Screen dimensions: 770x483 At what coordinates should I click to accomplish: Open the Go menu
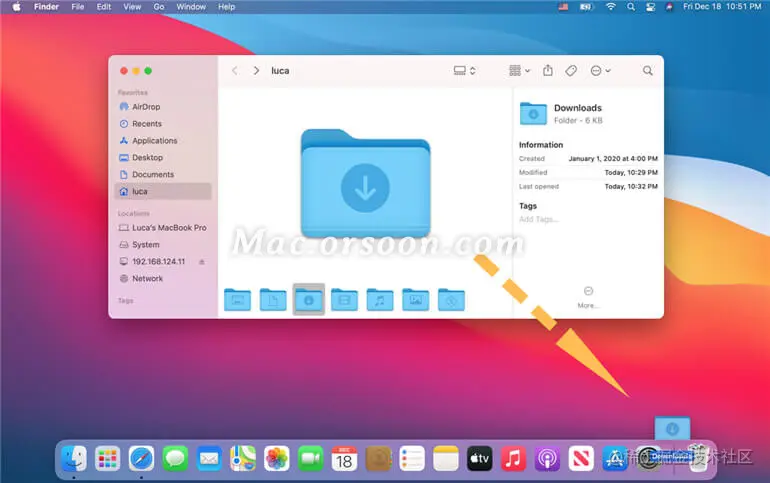(159, 7)
